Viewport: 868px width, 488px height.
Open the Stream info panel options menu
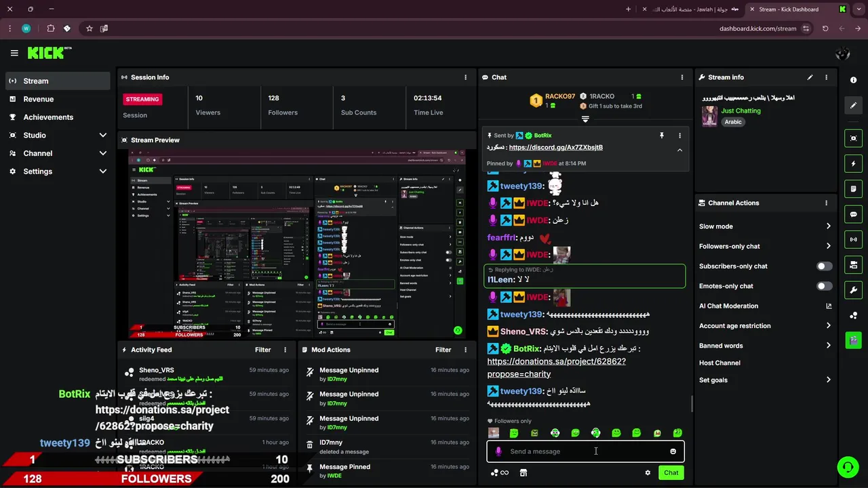[x=826, y=77]
